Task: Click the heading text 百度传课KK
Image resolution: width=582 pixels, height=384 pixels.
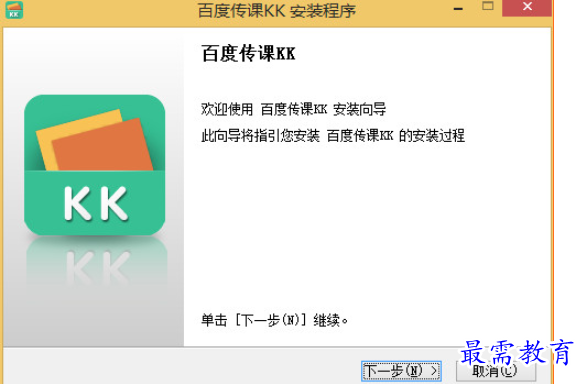Action: point(248,53)
